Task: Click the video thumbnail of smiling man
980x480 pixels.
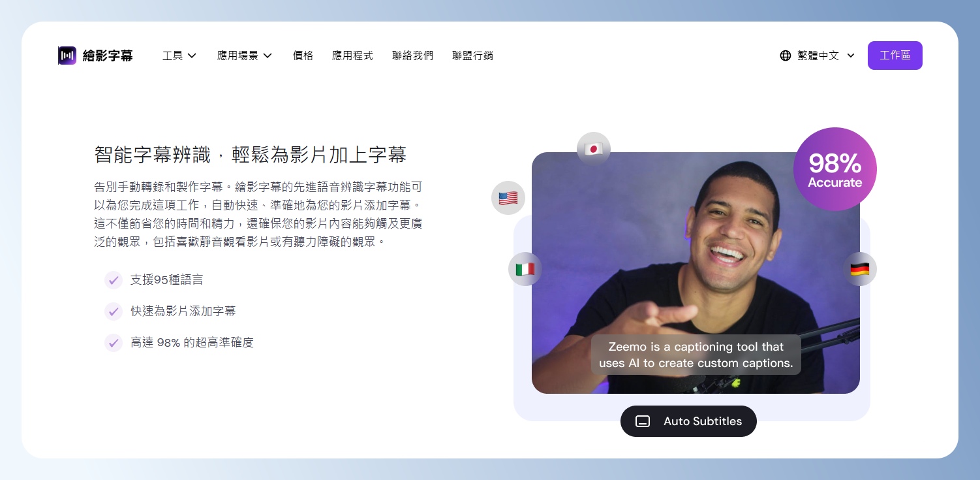Action: [696, 273]
